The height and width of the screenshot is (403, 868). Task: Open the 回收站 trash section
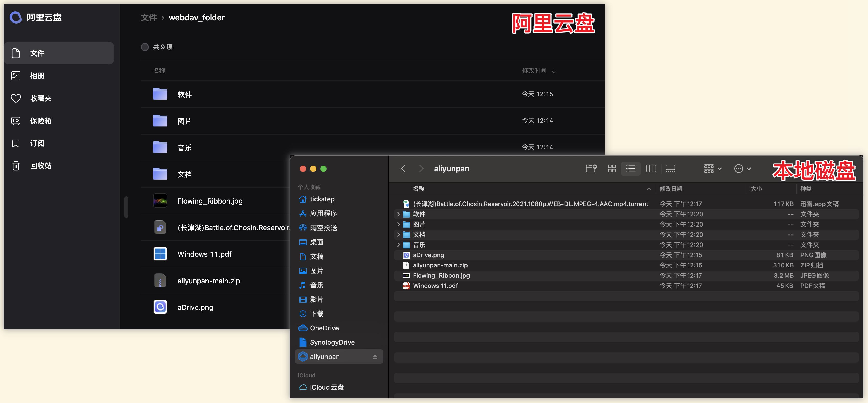click(40, 166)
